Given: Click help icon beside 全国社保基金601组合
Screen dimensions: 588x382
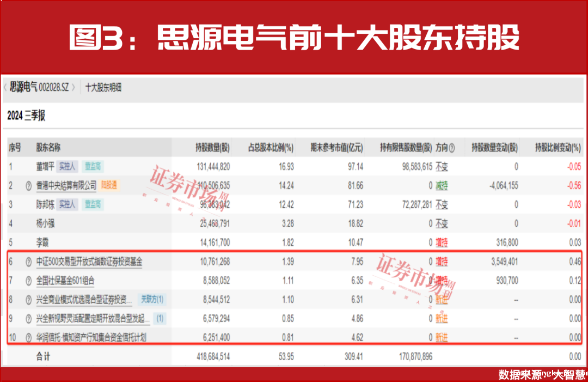Looking at the screenshot, I should [28, 281].
